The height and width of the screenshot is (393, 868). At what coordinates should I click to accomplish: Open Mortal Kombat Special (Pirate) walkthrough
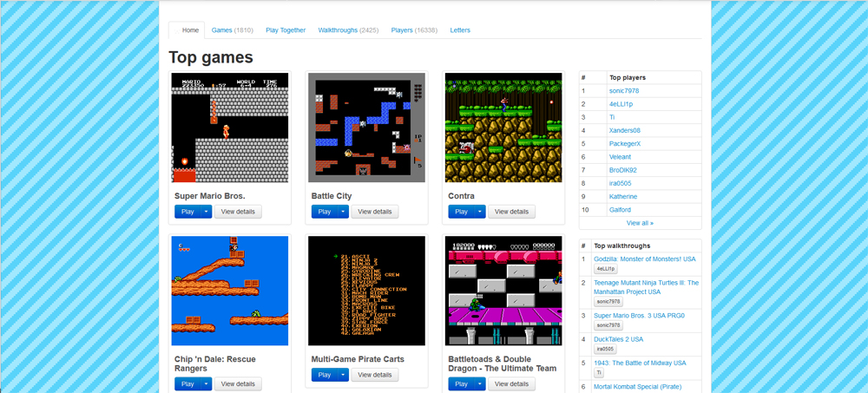click(x=638, y=387)
